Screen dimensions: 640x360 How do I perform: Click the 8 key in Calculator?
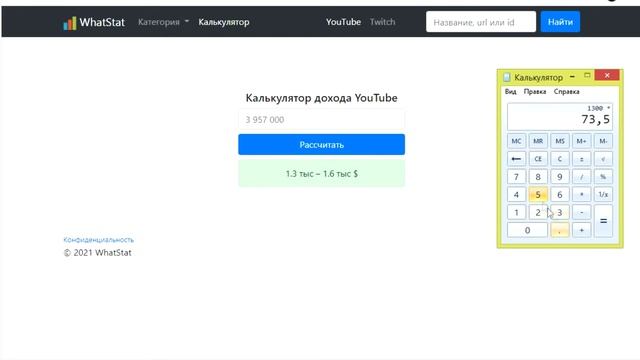(538, 177)
